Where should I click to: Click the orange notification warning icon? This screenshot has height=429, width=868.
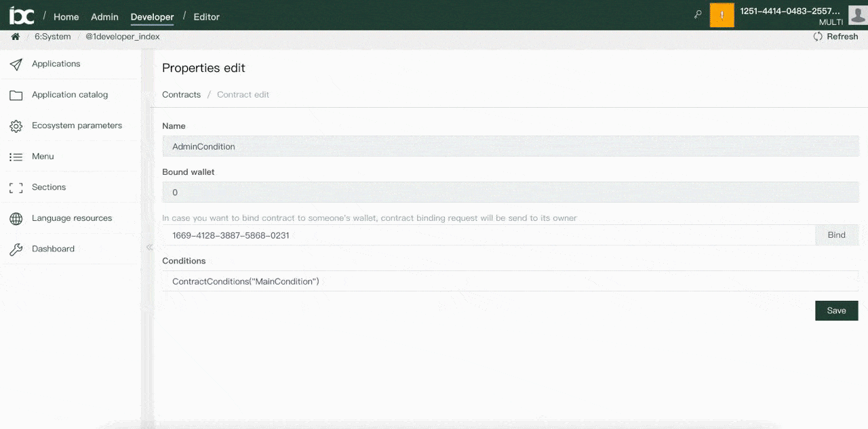722,15
